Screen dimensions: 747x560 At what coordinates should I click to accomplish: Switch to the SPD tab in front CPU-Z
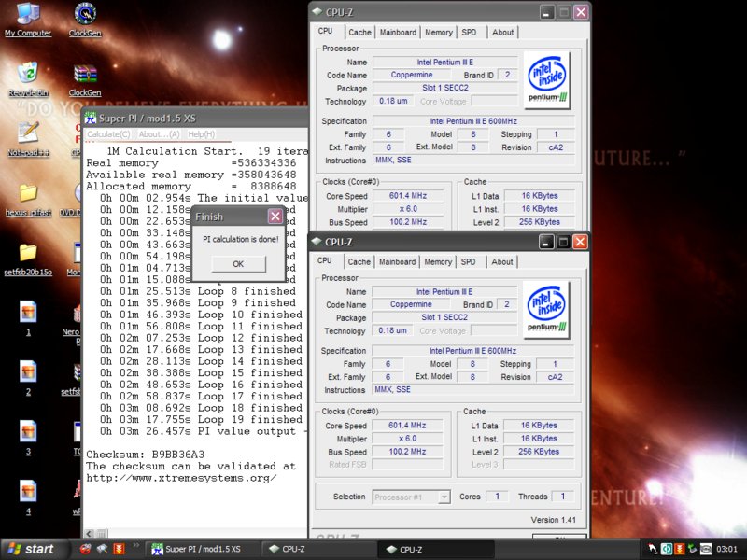[x=469, y=261]
